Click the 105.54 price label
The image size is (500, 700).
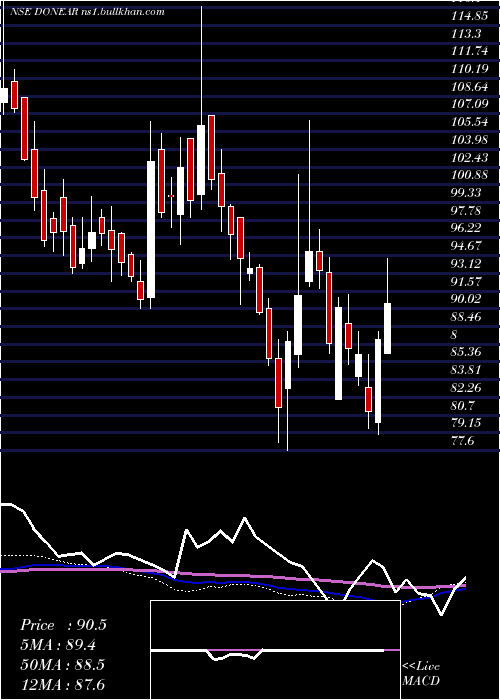[469, 122]
